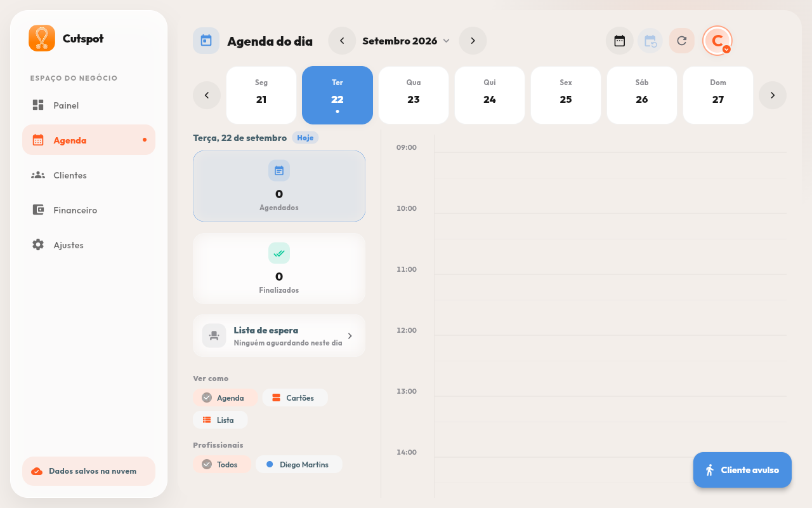Click the Cutspot logo icon
Viewport: 812px width, 508px height.
coord(42,38)
